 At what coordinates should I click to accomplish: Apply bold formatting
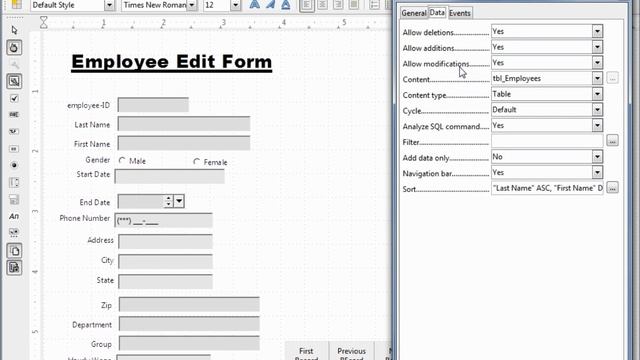pyautogui.click(x=254, y=5)
